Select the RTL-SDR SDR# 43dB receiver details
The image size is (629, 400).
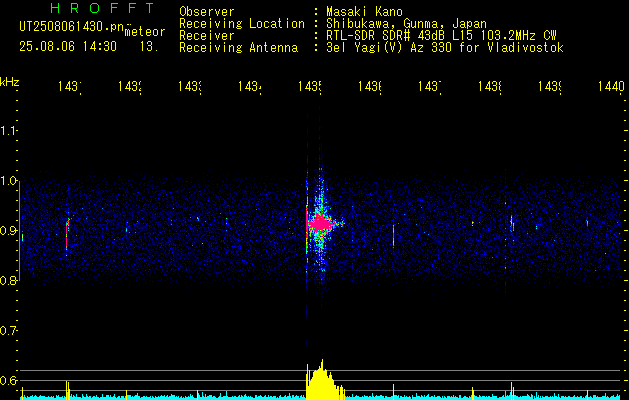pos(441,36)
